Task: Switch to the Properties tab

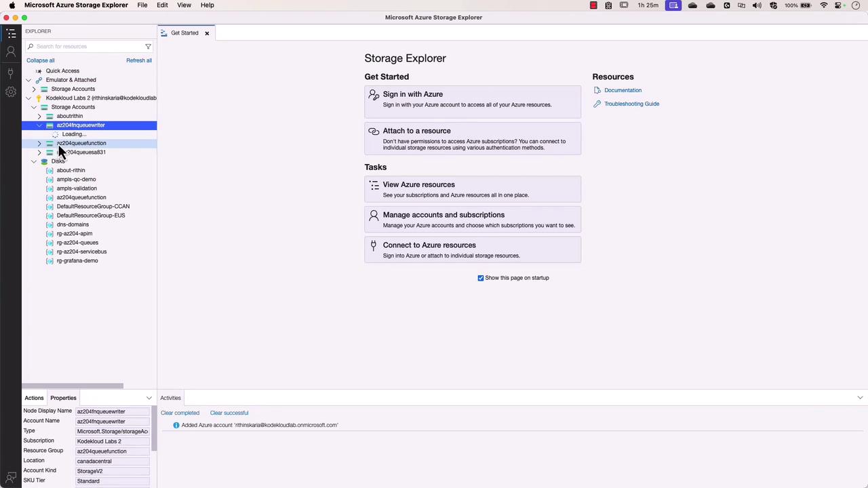Action: tap(63, 398)
